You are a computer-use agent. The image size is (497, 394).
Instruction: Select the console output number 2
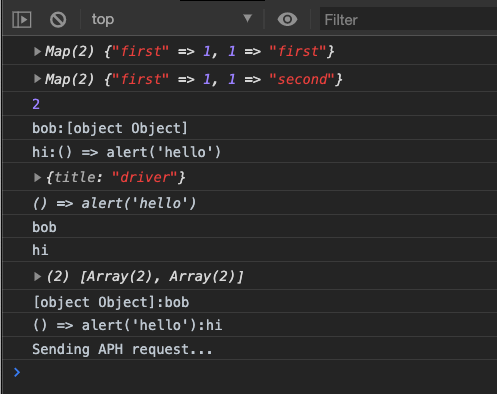[x=36, y=104]
